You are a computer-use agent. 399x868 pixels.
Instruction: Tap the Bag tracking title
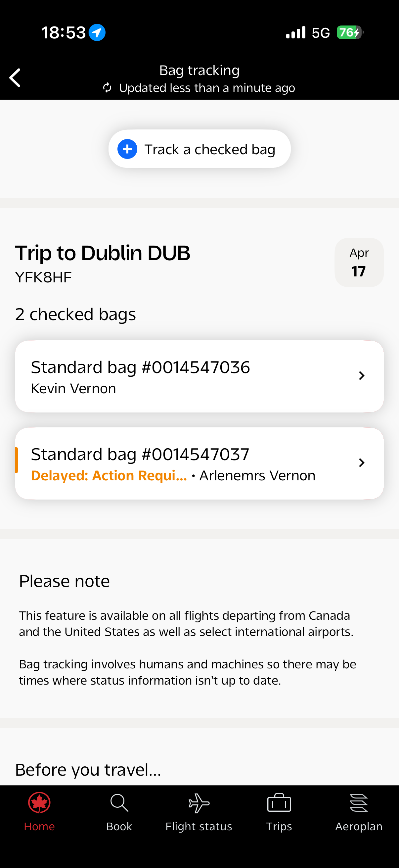[199, 71]
